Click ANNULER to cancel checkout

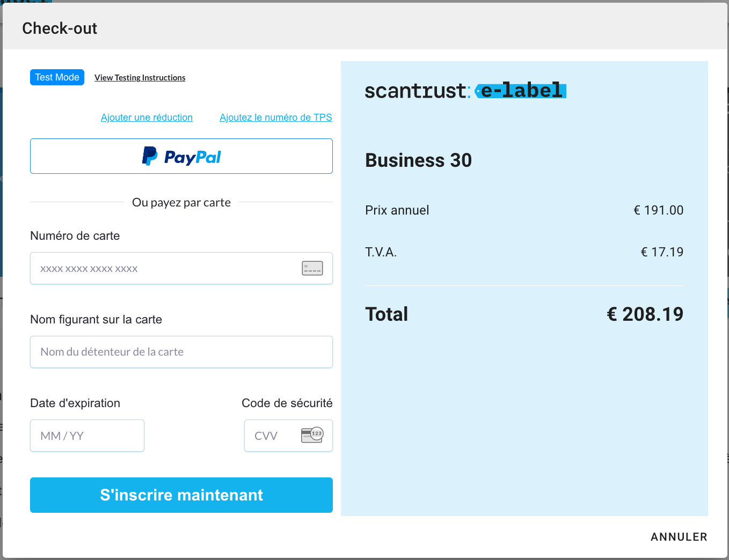point(679,537)
